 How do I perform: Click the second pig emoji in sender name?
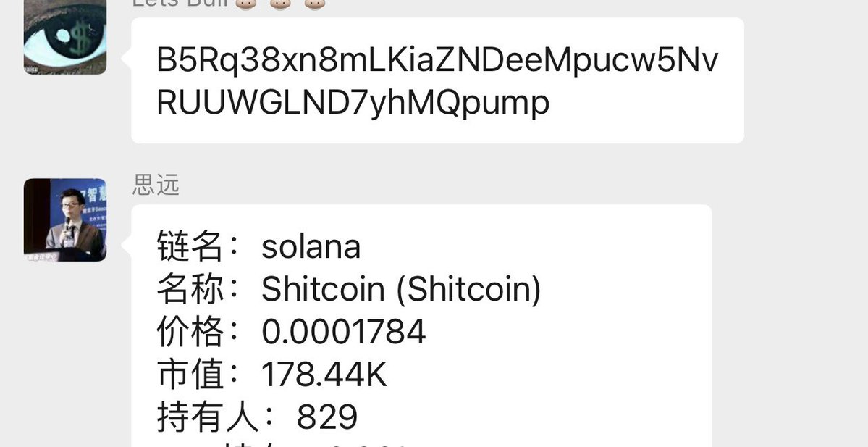(280, 4)
